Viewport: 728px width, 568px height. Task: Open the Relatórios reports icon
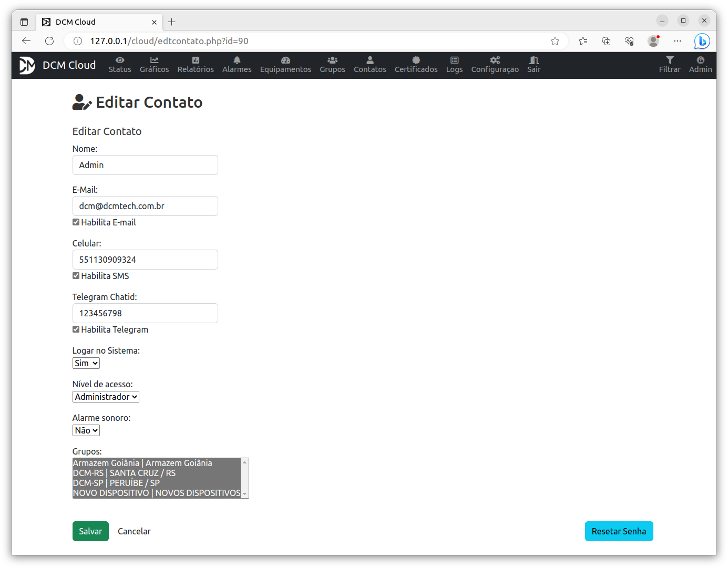[x=196, y=60]
